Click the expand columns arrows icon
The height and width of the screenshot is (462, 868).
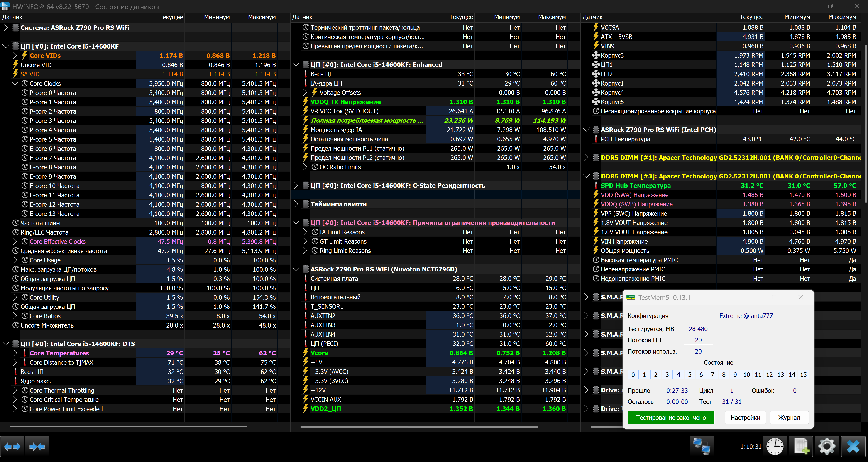pos(12,447)
